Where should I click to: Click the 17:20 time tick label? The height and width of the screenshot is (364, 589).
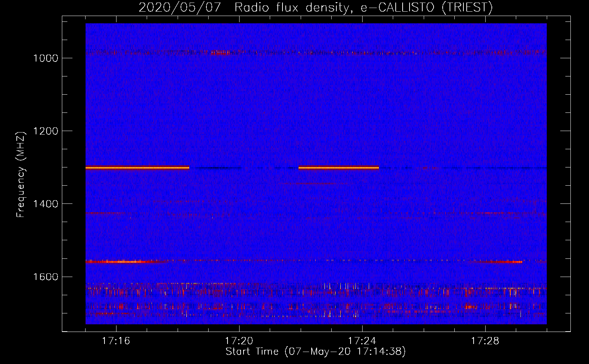[239, 341]
